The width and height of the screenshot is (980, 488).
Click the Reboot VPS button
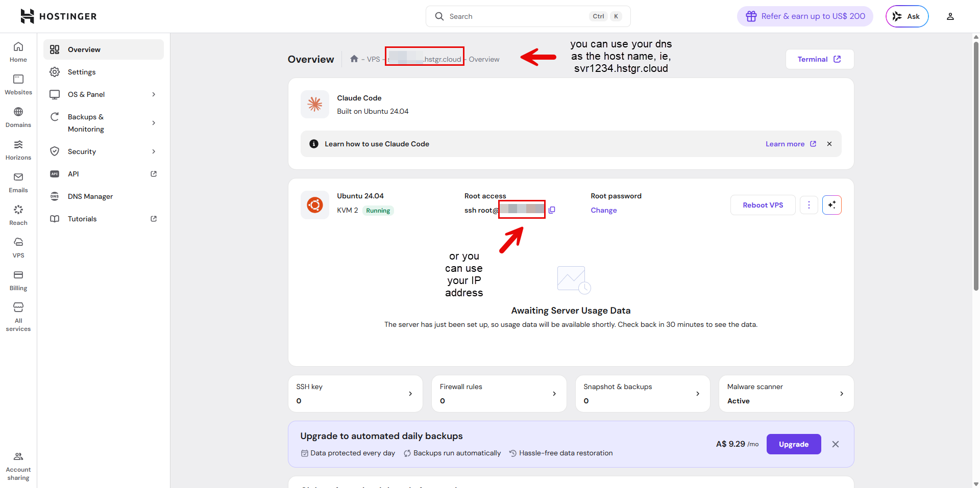pos(763,205)
